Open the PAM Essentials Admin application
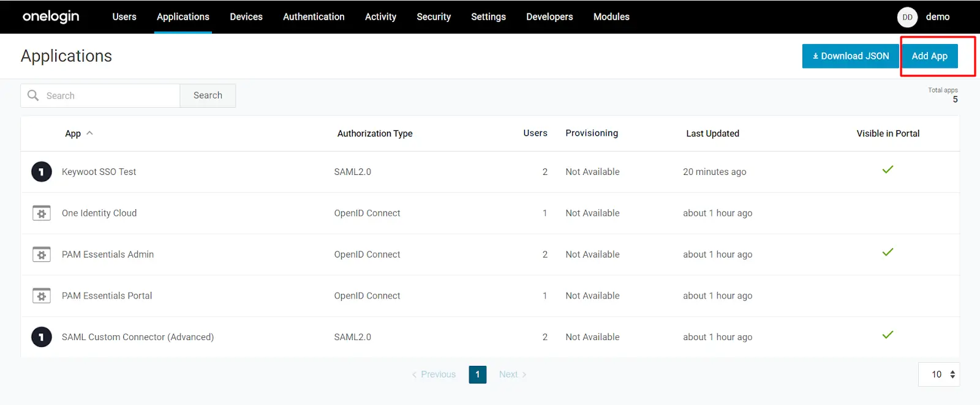 [x=108, y=255]
